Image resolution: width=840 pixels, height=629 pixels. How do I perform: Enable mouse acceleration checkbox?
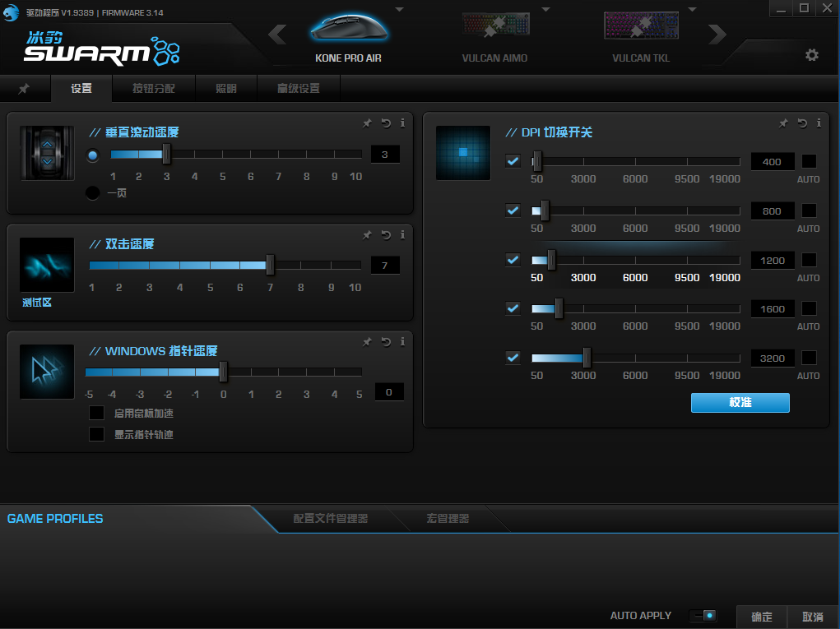[96, 413]
